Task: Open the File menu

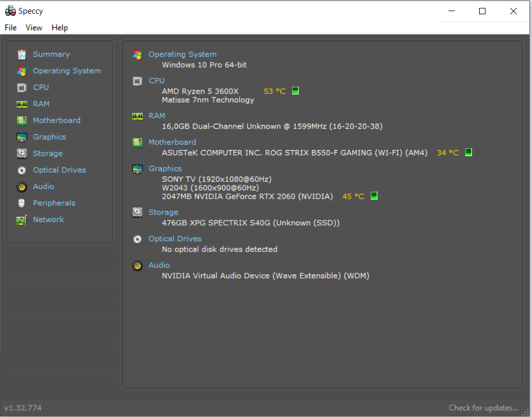Action: click(11, 28)
